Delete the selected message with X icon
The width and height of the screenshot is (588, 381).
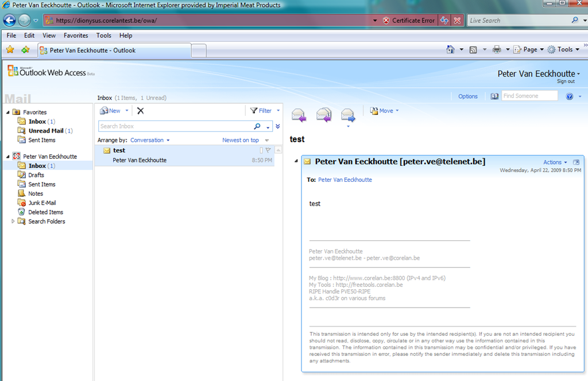[140, 111]
